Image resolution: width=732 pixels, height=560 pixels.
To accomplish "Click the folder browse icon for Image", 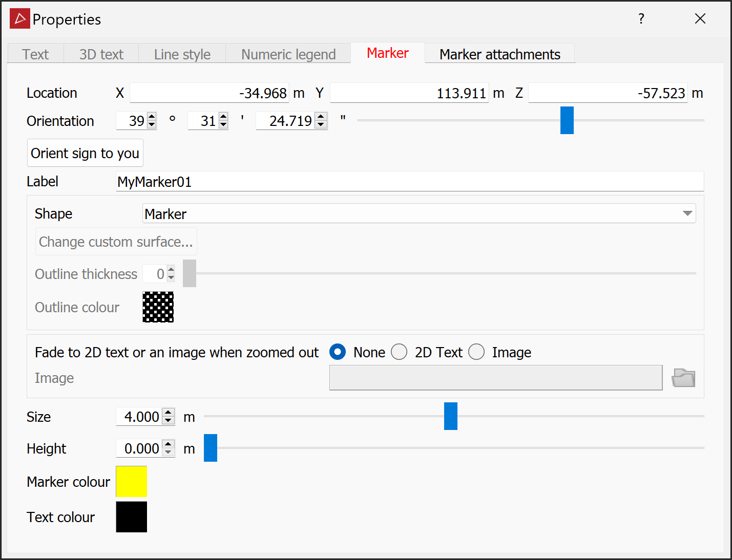I will (683, 378).
